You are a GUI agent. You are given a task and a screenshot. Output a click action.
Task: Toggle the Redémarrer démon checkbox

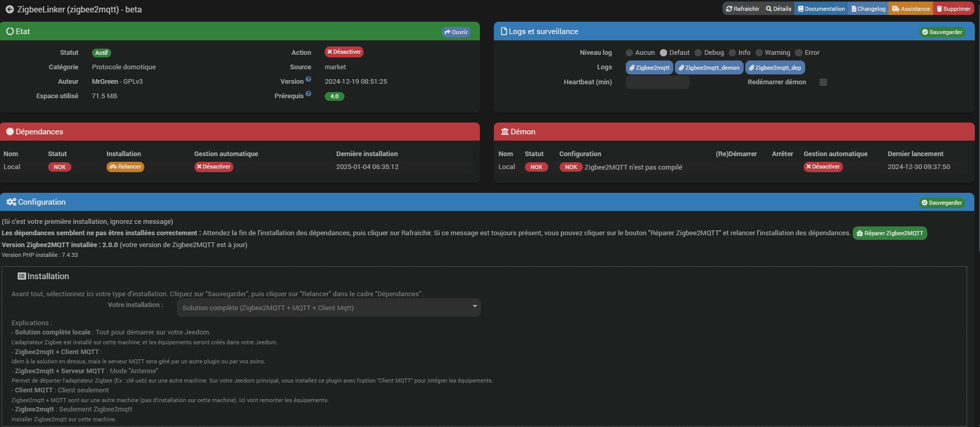point(823,82)
